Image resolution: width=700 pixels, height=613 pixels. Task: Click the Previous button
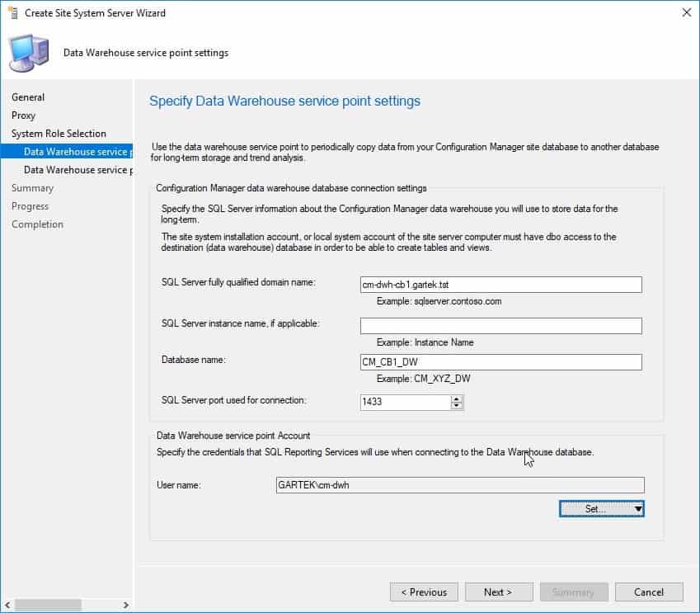point(424,592)
